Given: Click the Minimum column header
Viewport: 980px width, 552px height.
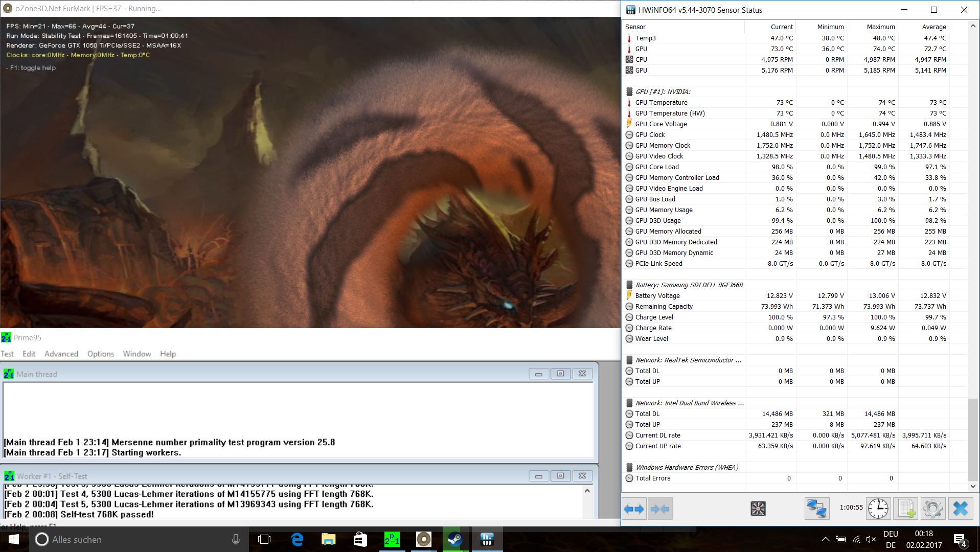Looking at the screenshot, I should point(822,27).
